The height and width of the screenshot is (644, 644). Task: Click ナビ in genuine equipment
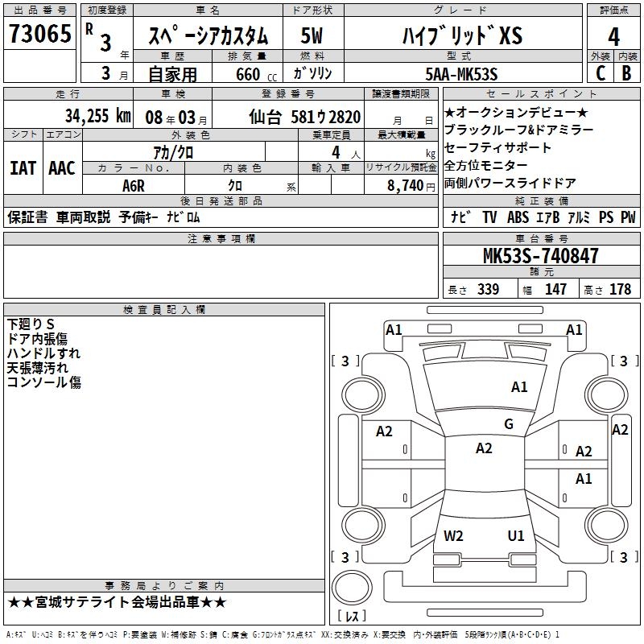point(460,217)
